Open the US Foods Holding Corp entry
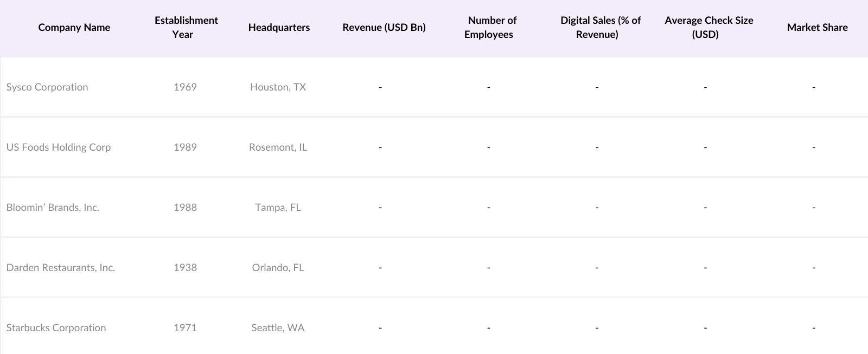 click(x=59, y=147)
